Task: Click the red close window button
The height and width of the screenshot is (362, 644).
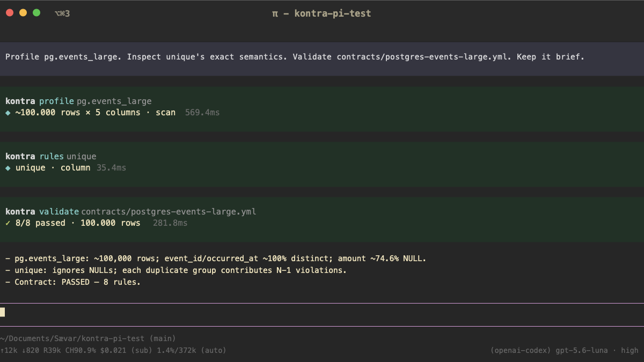Action: point(9,13)
